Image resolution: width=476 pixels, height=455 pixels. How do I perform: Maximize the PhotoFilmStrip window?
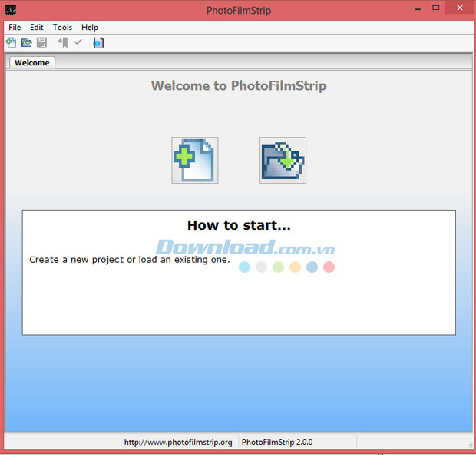pyautogui.click(x=436, y=8)
